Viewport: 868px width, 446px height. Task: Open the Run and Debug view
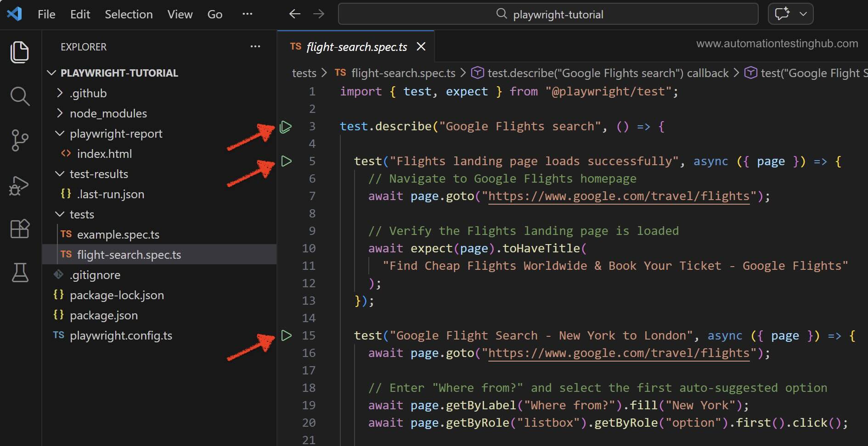click(19, 185)
